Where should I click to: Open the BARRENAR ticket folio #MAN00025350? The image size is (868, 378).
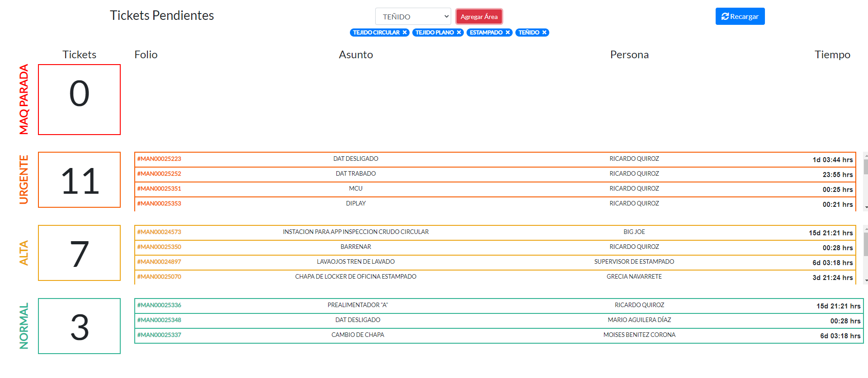point(159,247)
